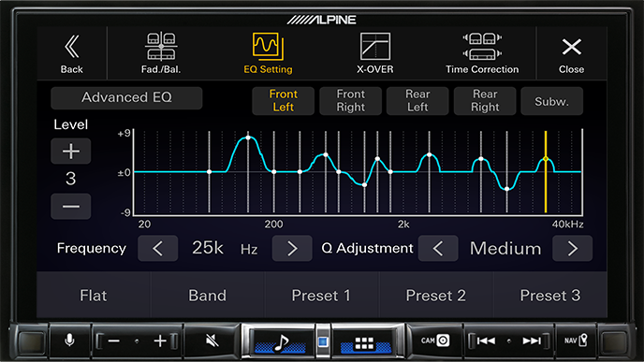Increase frequency with the right arrow
Image resolution: width=644 pixels, height=362 pixels.
click(292, 248)
